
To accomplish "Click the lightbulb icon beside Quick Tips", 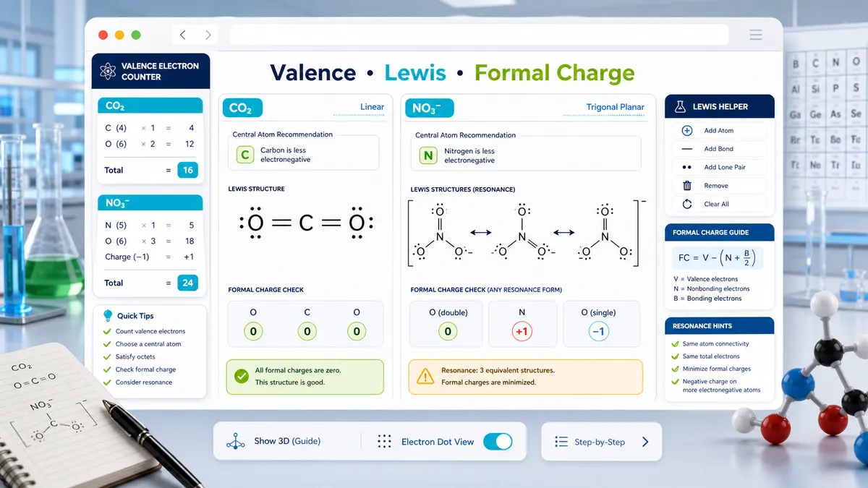I will [109, 315].
